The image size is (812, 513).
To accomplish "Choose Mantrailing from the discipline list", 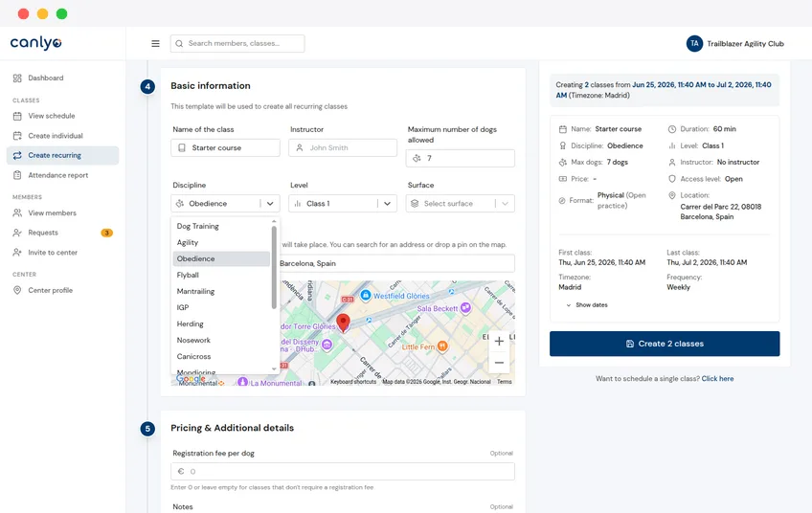I will point(221,292).
